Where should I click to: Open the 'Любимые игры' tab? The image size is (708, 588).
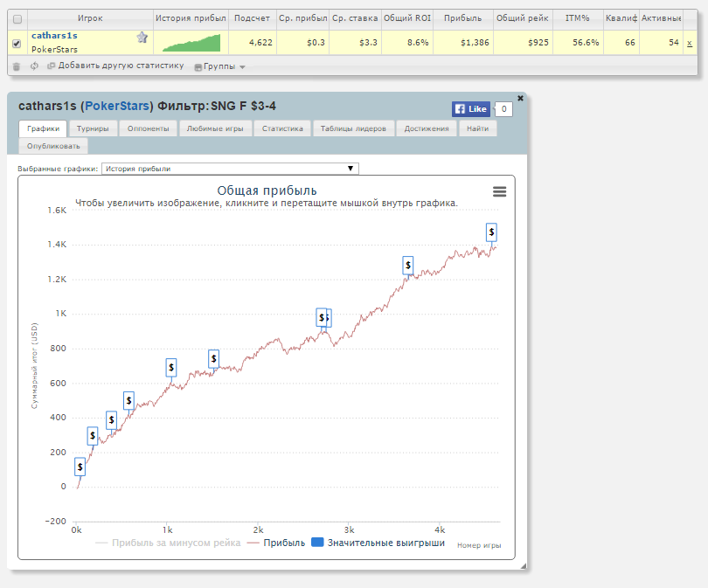(x=215, y=128)
